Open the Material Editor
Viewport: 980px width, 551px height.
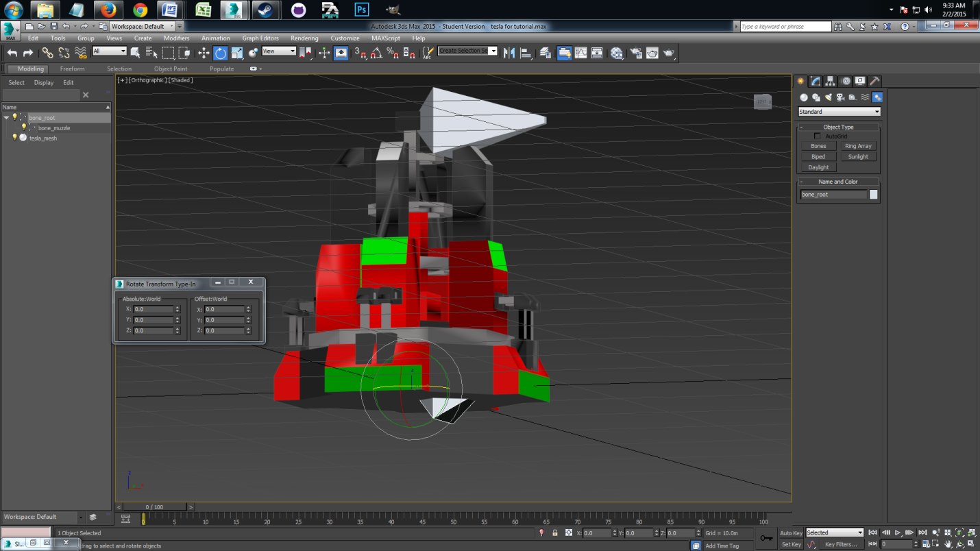pyautogui.click(x=617, y=53)
